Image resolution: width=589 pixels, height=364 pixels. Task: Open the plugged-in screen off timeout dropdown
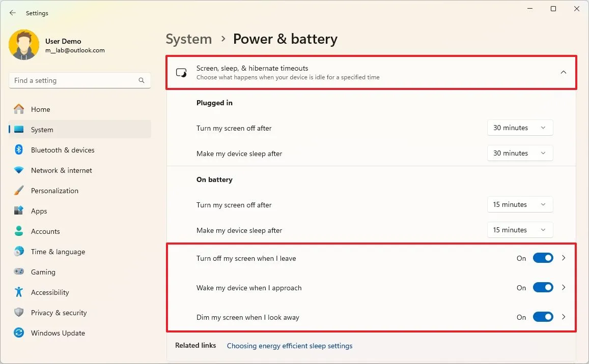[x=520, y=128]
